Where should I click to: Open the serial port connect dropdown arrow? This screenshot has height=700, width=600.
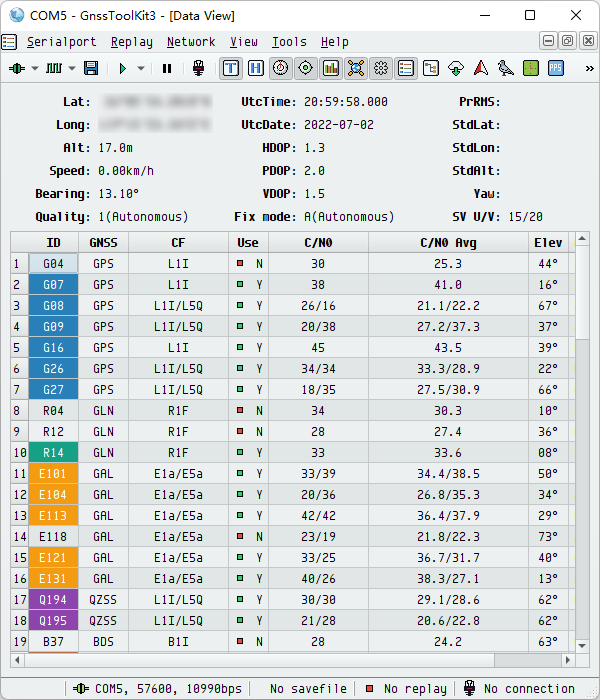click(35, 68)
